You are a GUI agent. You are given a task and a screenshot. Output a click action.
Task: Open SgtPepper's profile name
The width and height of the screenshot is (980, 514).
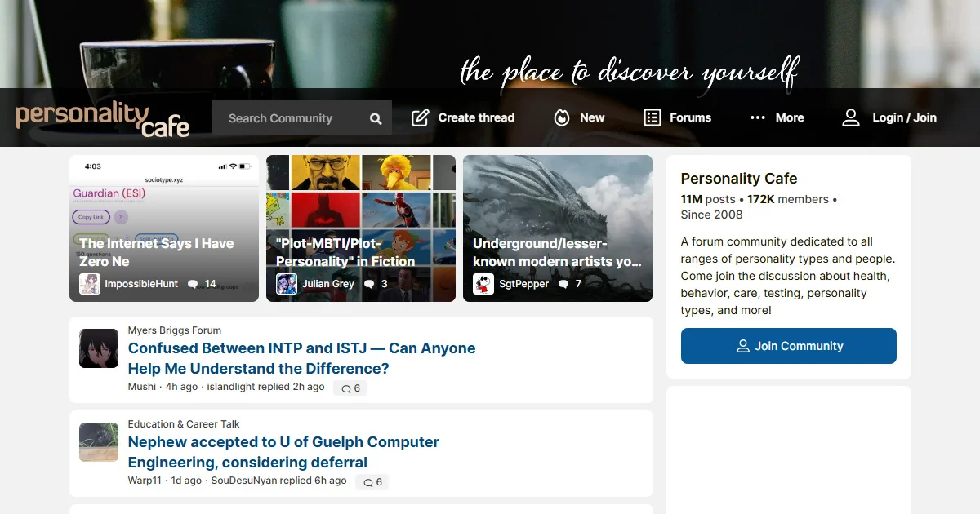(524, 284)
